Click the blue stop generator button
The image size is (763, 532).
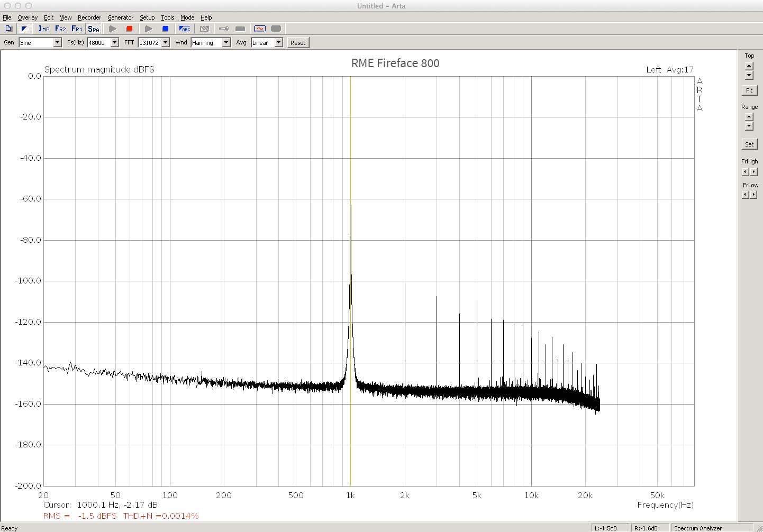click(x=165, y=29)
